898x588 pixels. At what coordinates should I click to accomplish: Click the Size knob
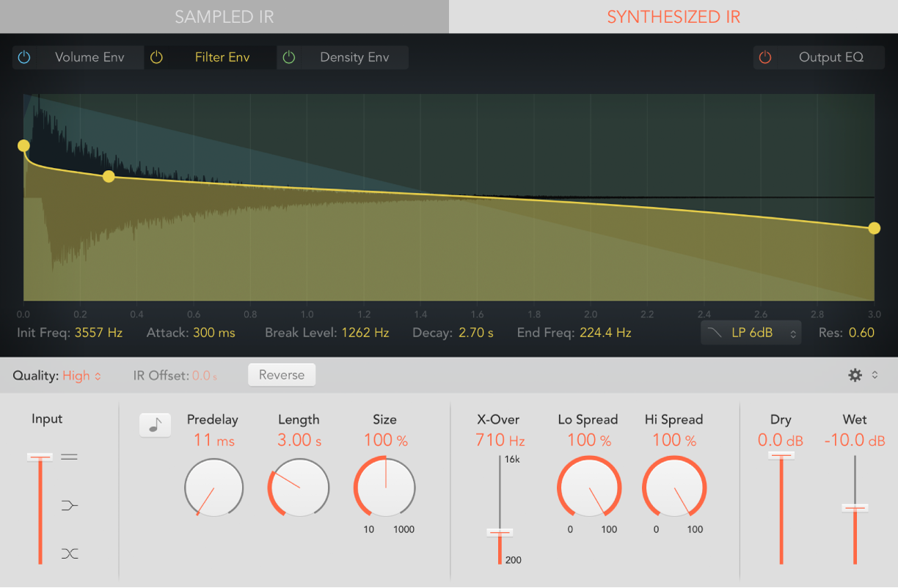[384, 487]
